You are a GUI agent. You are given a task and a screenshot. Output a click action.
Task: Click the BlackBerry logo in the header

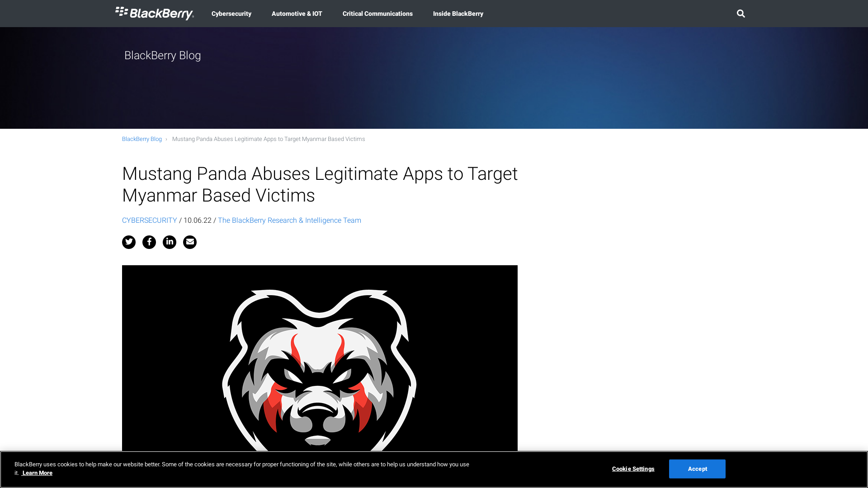coord(155,13)
